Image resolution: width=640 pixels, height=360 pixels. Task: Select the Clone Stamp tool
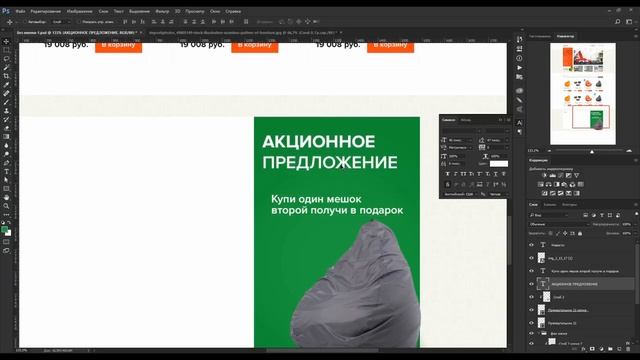(6, 111)
